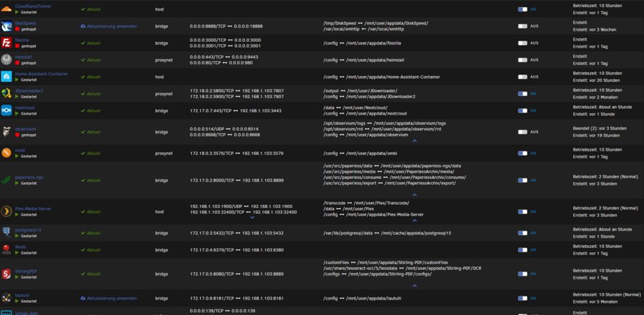644x315 pixels.
Task: Click the nextcloud container icon
Action: [x=6, y=110]
